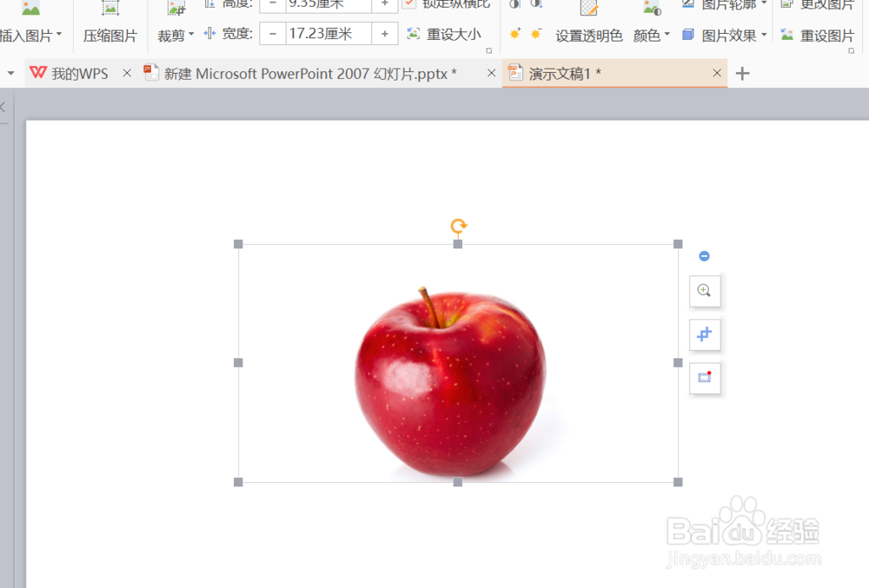Toggle the 锁定纵横比 lock aspect ratio checkbox

point(408,3)
